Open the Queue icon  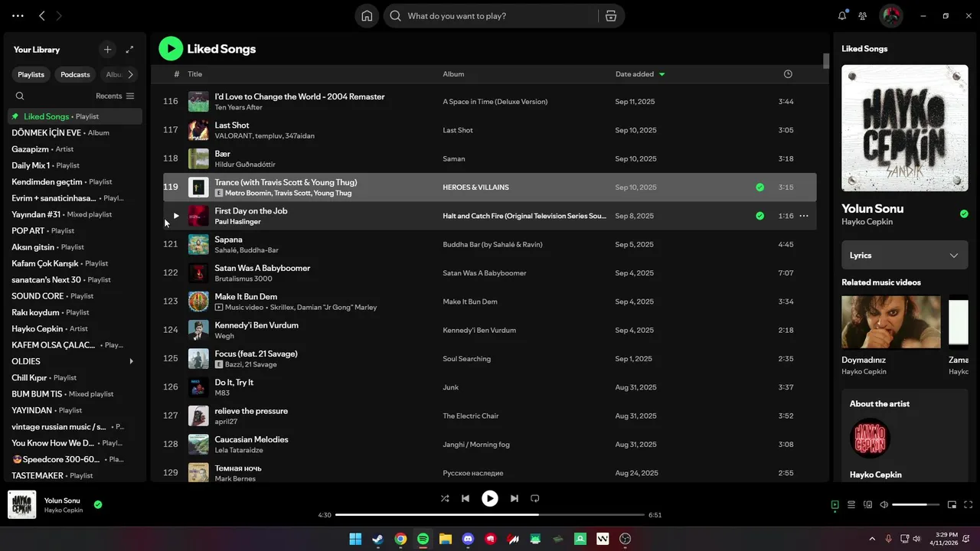click(851, 504)
